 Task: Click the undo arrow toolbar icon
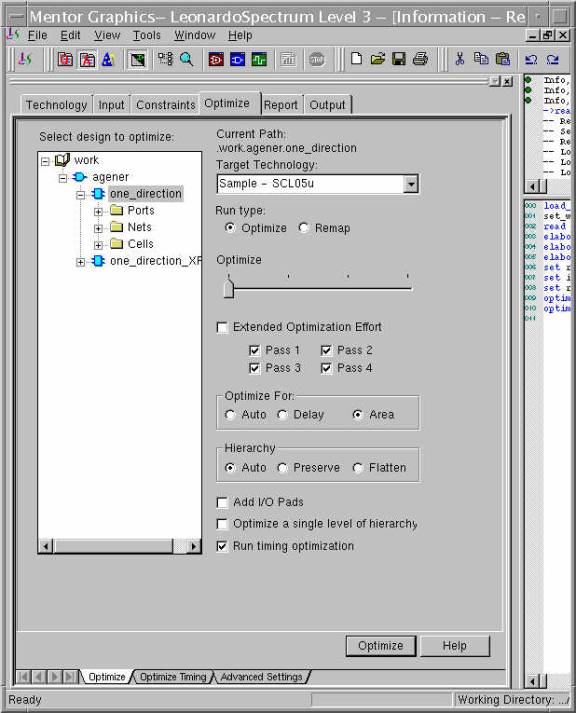[531, 60]
